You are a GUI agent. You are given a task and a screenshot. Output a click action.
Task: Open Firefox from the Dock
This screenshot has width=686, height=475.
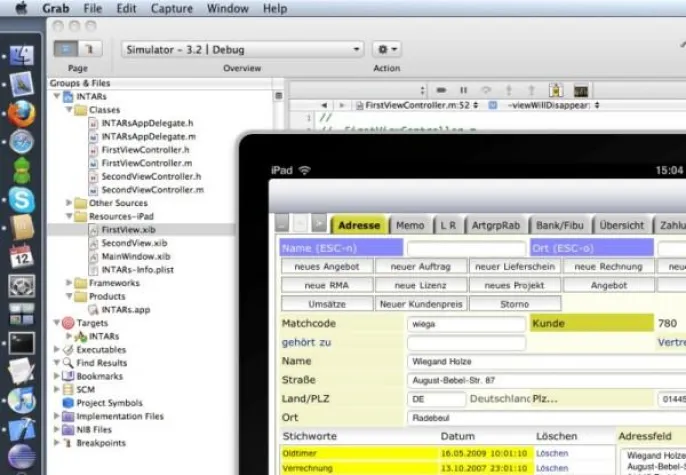22,113
